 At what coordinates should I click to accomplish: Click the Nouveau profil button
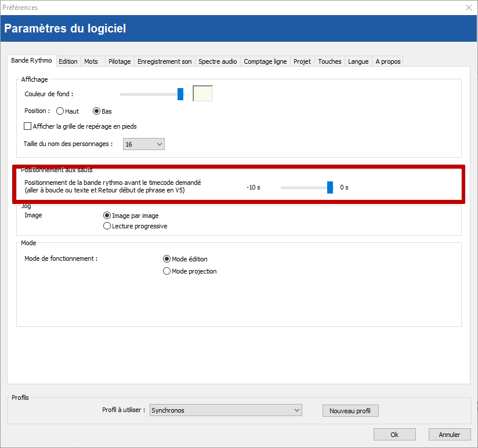[350, 411]
